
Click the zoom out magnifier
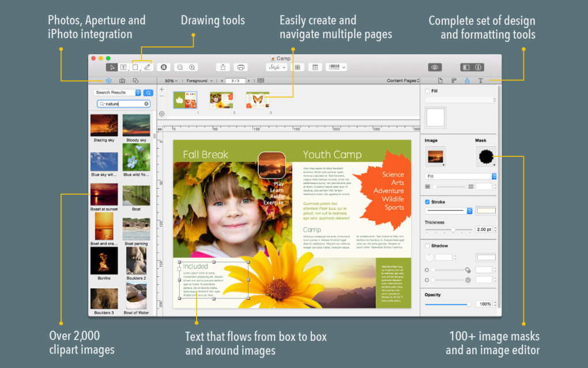(180, 67)
